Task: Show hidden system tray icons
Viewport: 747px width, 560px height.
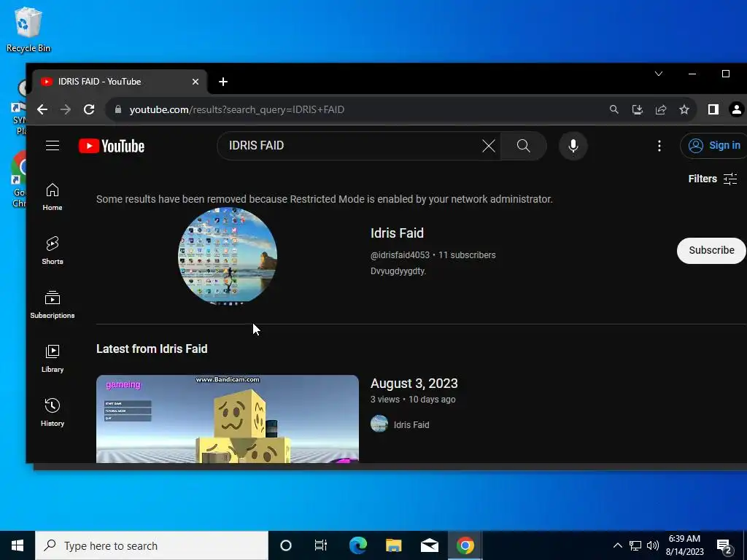Action: (617, 545)
